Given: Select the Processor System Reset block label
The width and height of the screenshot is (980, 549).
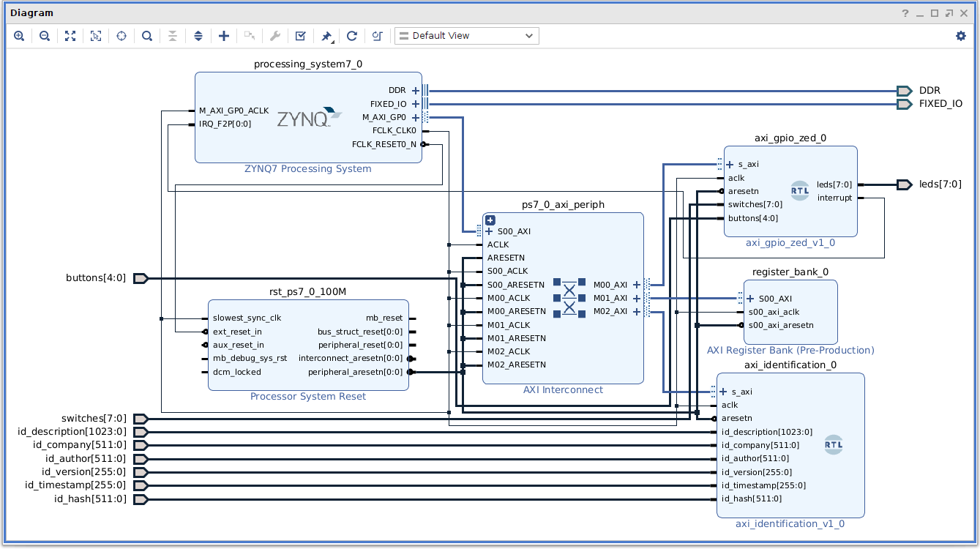Looking at the screenshot, I should (x=307, y=397).
